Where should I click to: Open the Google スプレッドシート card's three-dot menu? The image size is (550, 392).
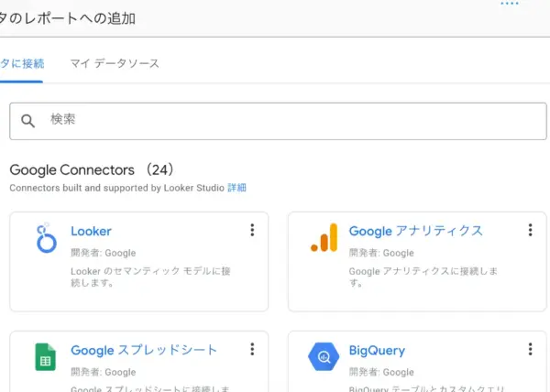(252, 349)
